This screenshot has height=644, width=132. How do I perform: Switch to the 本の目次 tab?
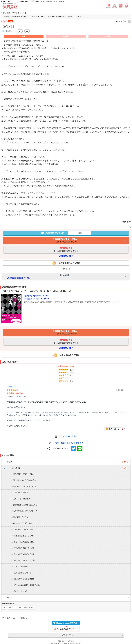(108, 36)
